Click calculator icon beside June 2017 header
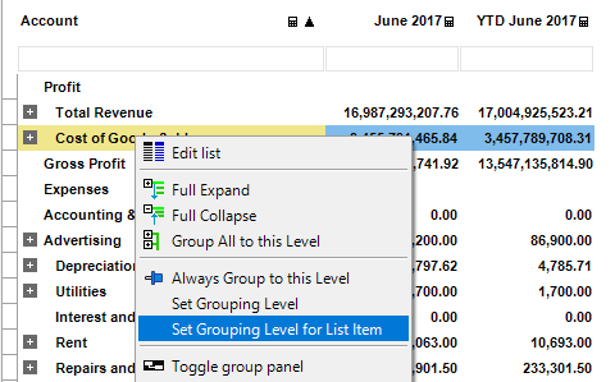The image size is (615, 382). click(x=449, y=22)
